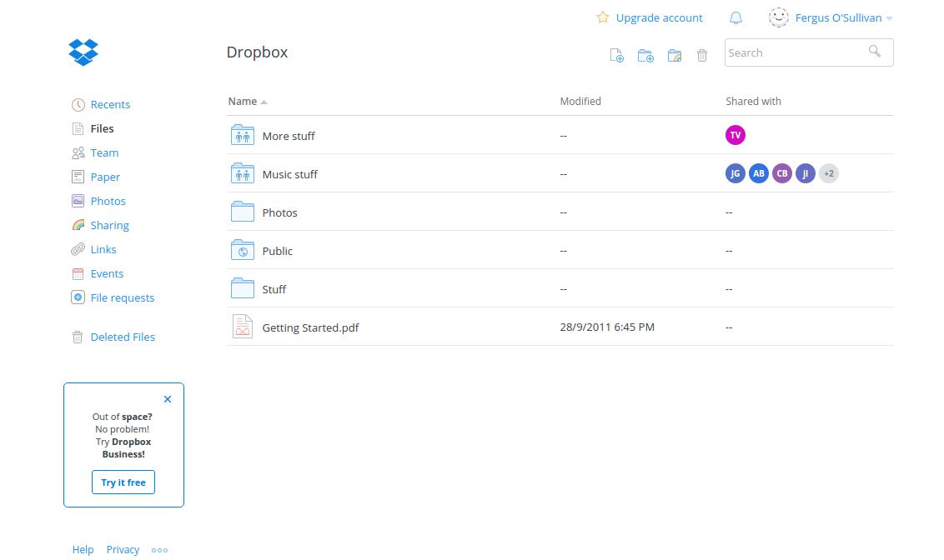This screenshot has height=560, width=944.
Task: Click the Share a folder toolbar icon
Action: (675, 56)
